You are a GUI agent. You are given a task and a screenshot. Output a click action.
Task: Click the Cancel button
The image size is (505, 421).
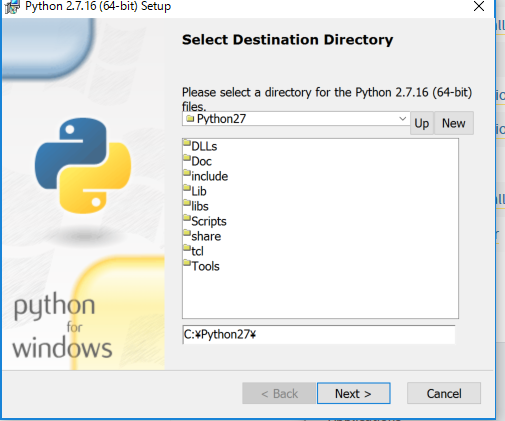(444, 393)
